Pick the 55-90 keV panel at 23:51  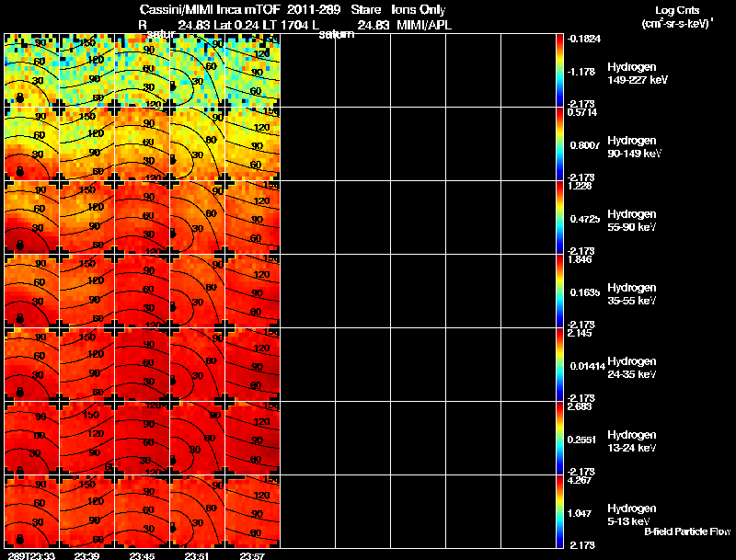click(198, 217)
